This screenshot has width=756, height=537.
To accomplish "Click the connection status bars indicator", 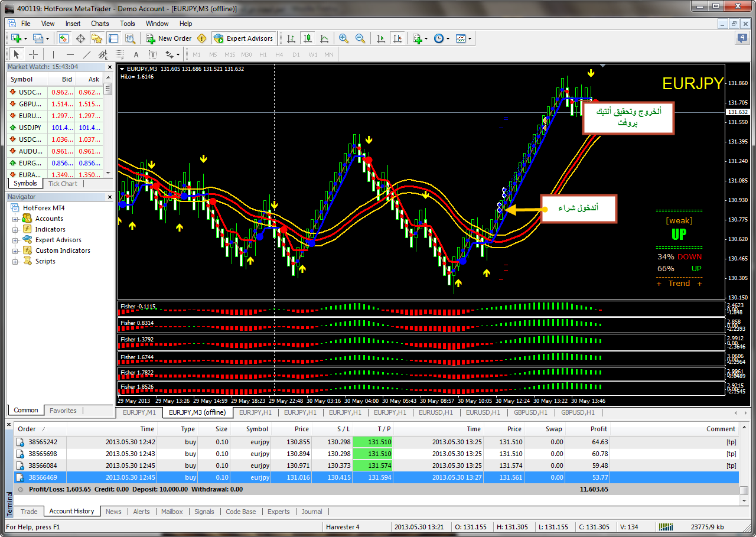I will [x=666, y=527].
